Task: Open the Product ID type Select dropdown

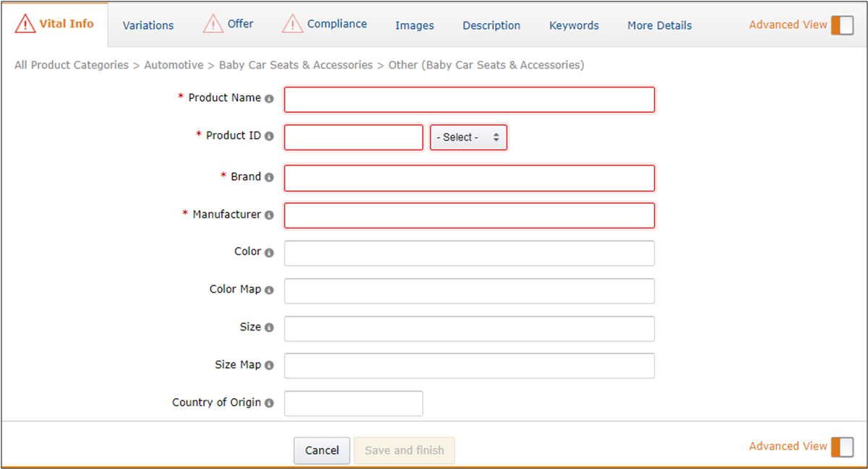Action: click(468, 137)
